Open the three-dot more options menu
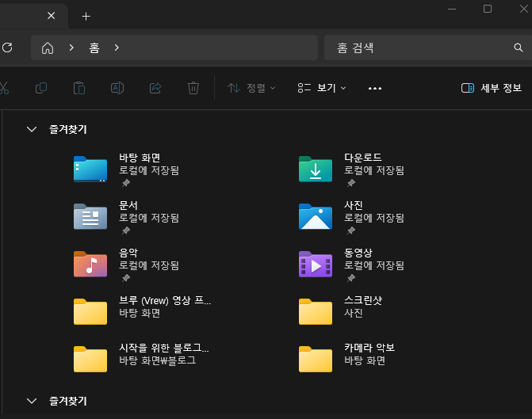The width and height of the screenshot is (532, 419). pos(375,89)
